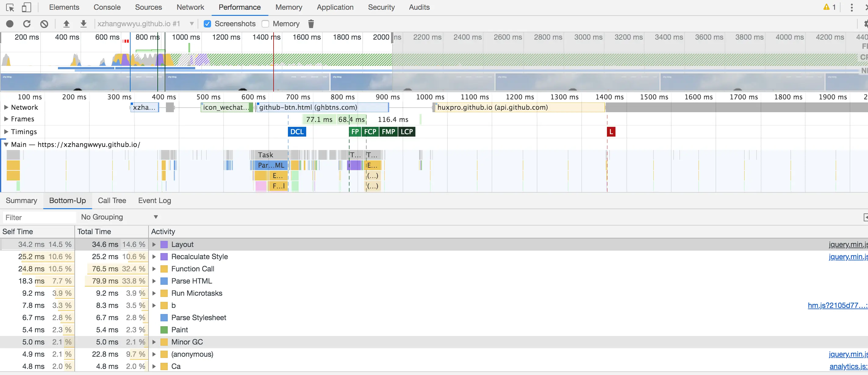Click the save profile download icon
This screenshot has height=375, width=868.
pos(84,23)
